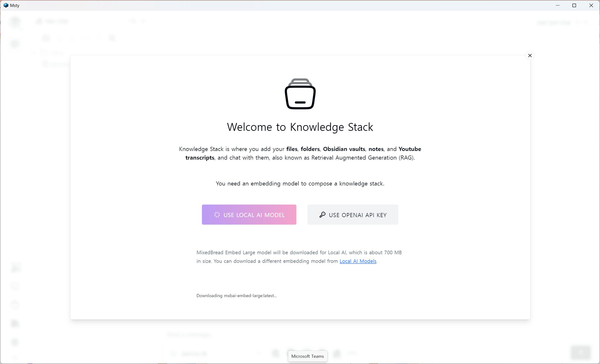The image size is (600, 364).
Task: Click the Downloading mxbai-embed-large status text
Action: [x=236, y=296]
